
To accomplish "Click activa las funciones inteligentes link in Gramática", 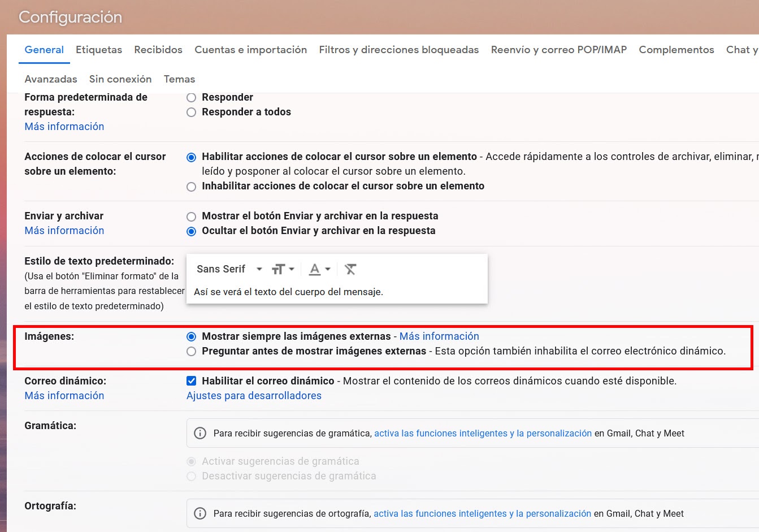I will 483,433.
